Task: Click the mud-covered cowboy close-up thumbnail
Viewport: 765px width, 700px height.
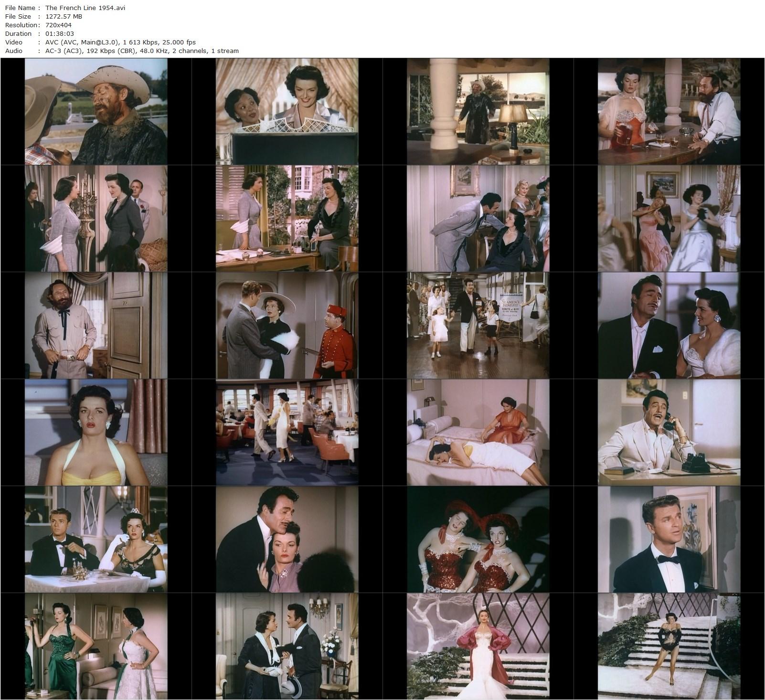Action: coord(96,112)
